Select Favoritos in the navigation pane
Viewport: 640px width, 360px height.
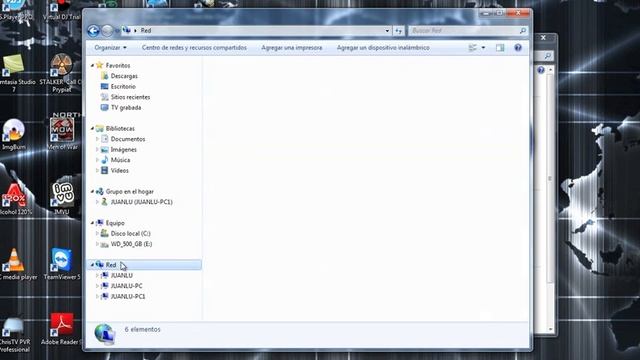click(118, 65)
